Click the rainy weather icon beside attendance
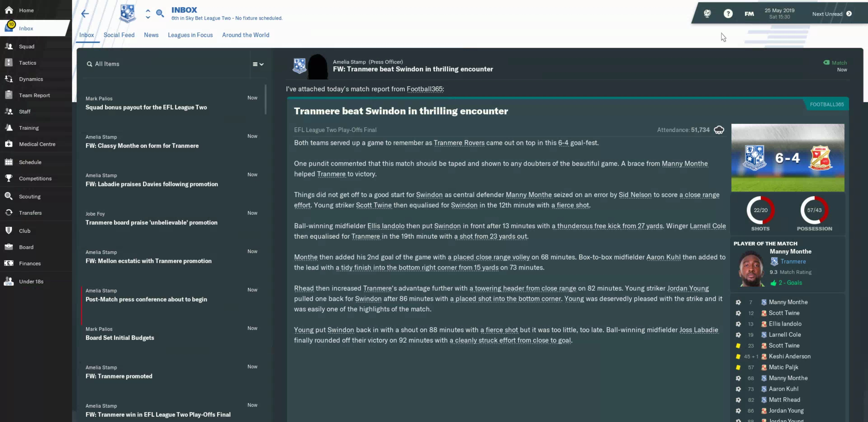The height and width of the screenshot is (422, 868). coord(719,130)
